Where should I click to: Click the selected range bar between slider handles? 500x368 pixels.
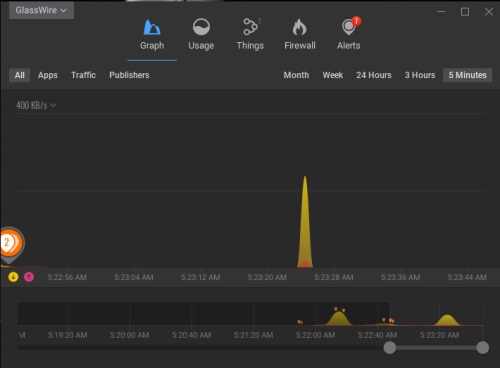[436, 348]
